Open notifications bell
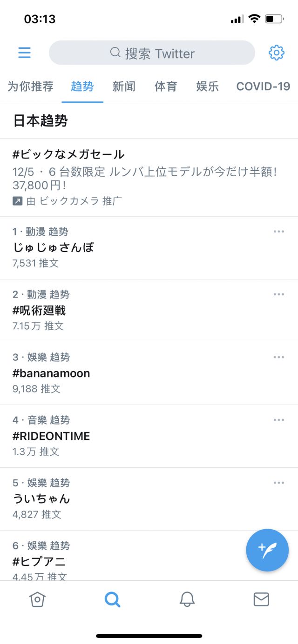Image resolution: width=298 pixels, height=644 pixels. click(187, 599)
